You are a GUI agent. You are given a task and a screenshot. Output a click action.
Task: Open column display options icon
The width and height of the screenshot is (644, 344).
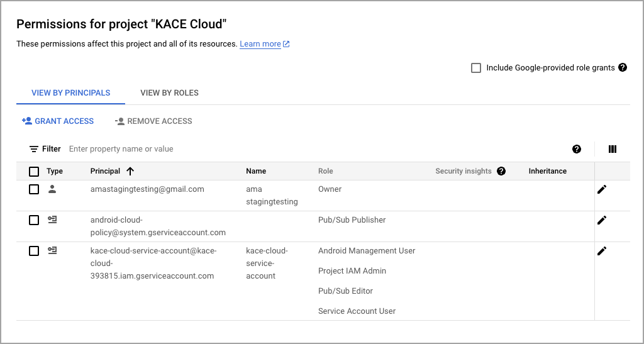click(x=613, y=149)
